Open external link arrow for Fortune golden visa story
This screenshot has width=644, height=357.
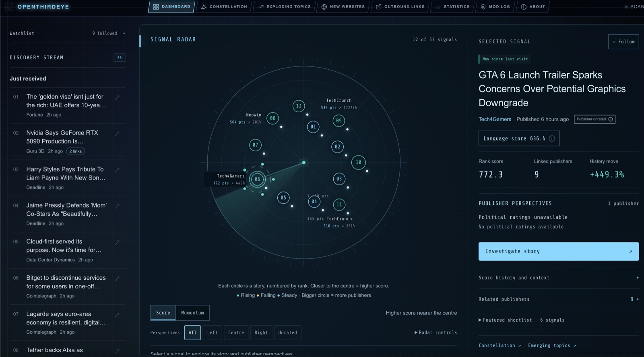click(x=117, y=97)
